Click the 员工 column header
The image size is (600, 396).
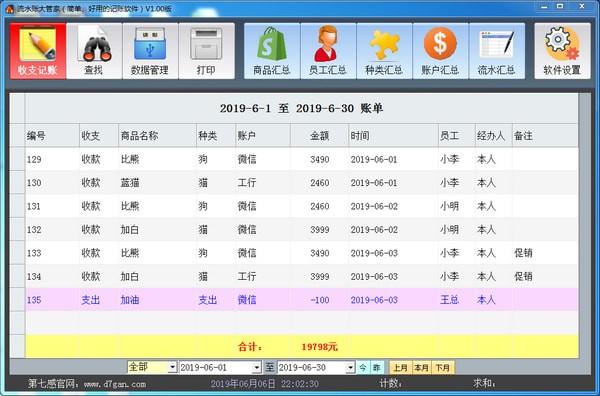pyautogui.click(x=457, y=135)
